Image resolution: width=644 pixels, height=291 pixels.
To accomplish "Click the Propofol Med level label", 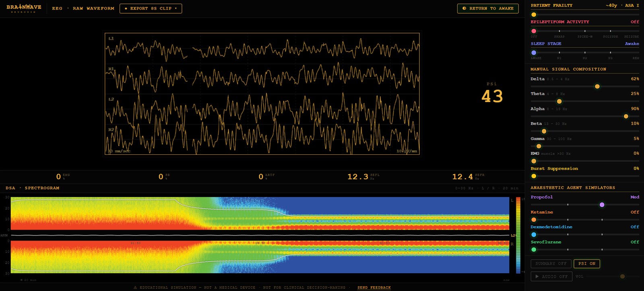I will (635, 197).
